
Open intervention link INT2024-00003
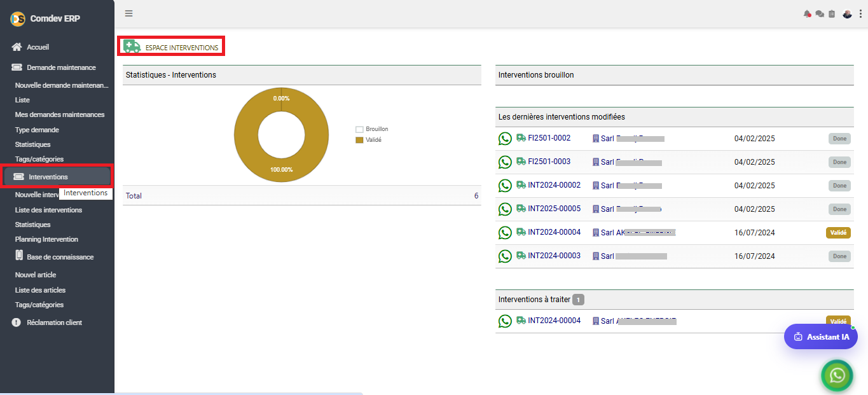[x=555, y=256]
